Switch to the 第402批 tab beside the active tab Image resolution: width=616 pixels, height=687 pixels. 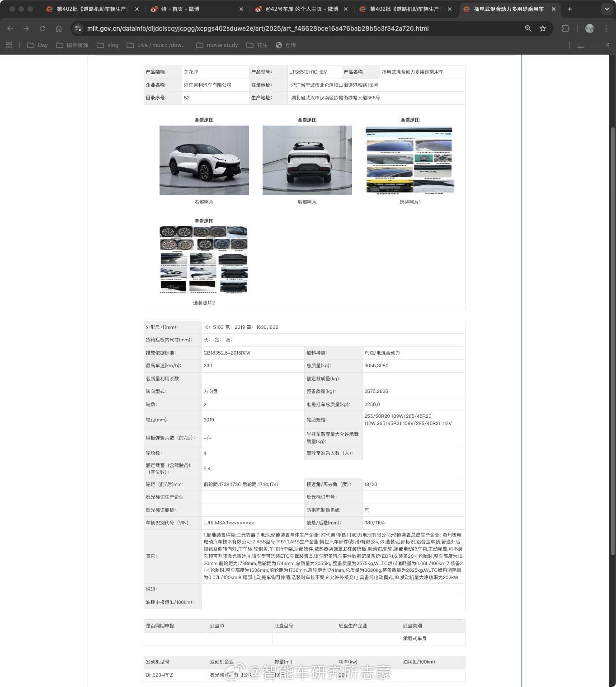[405, 9]
